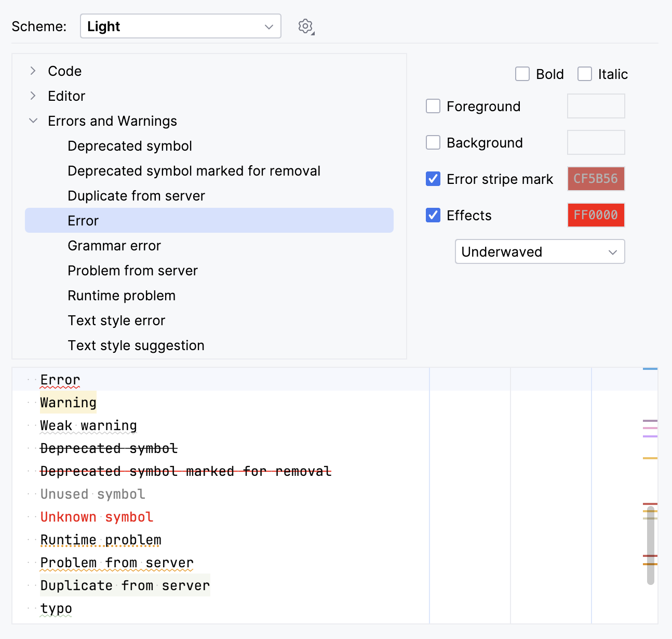Click the Editor expand arrow

[33, 96]
